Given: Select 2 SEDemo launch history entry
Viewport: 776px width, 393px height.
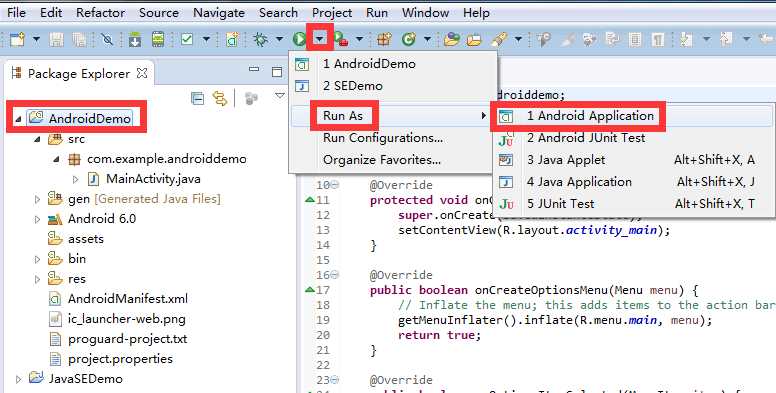Looking at the screenshot, I should click(393, 86).
